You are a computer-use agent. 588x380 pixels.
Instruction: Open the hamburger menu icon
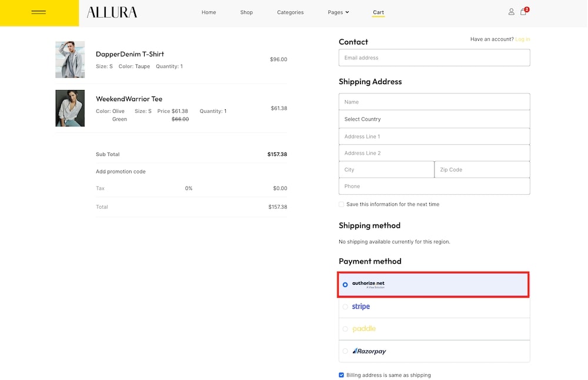[39, 12]
